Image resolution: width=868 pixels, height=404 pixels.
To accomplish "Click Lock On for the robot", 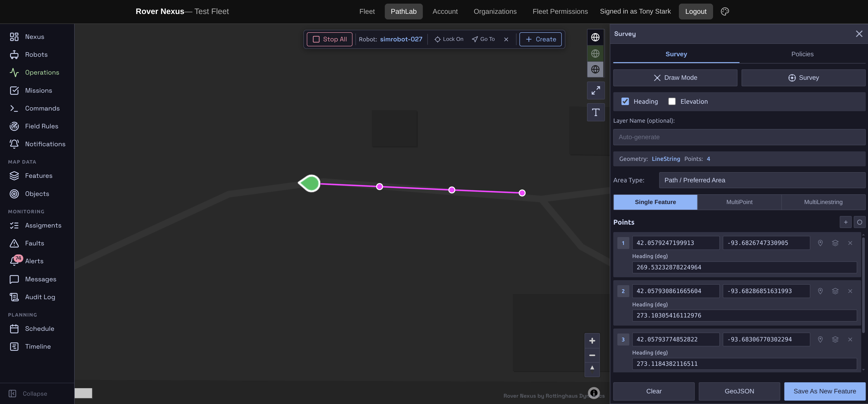I will point(449,39).
